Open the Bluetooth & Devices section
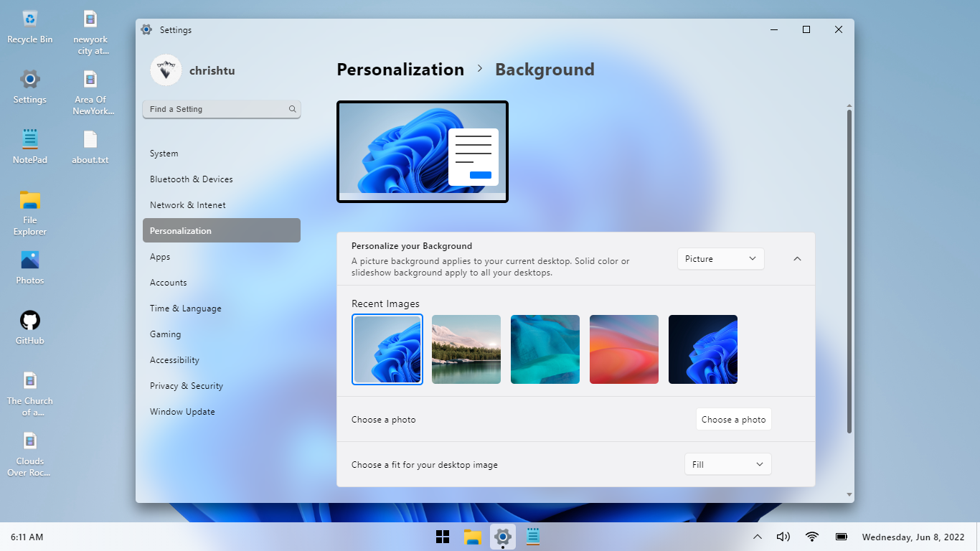 [192, 179]
